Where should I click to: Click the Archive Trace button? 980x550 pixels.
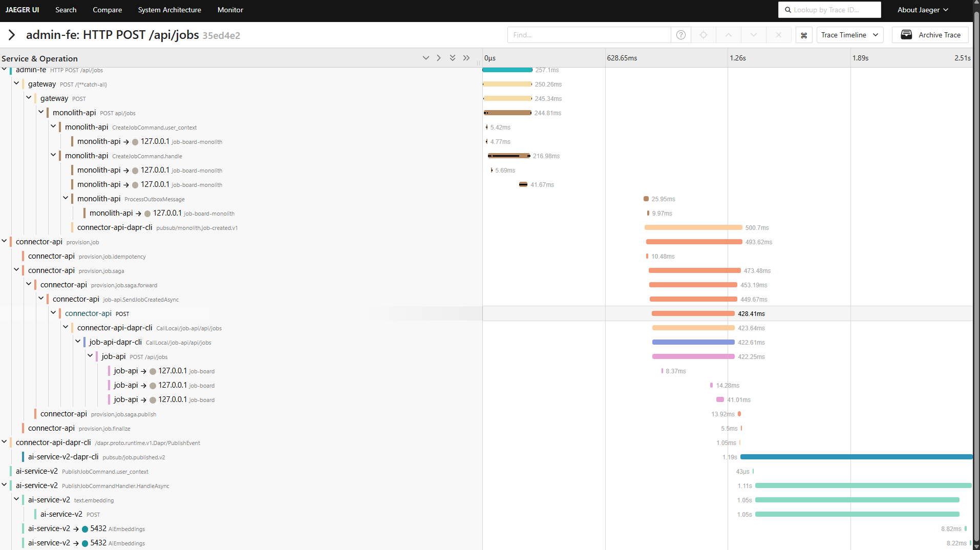930,35
